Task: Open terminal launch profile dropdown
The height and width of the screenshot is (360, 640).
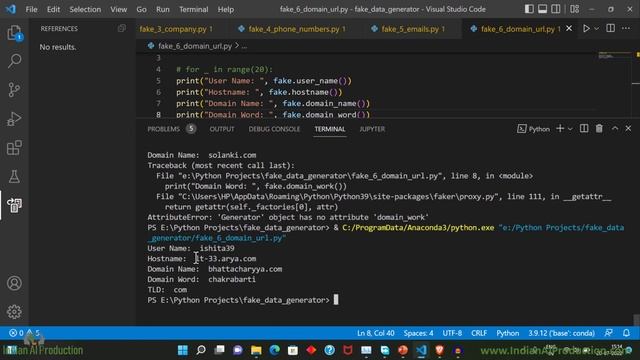Action: tap(570, 129)
